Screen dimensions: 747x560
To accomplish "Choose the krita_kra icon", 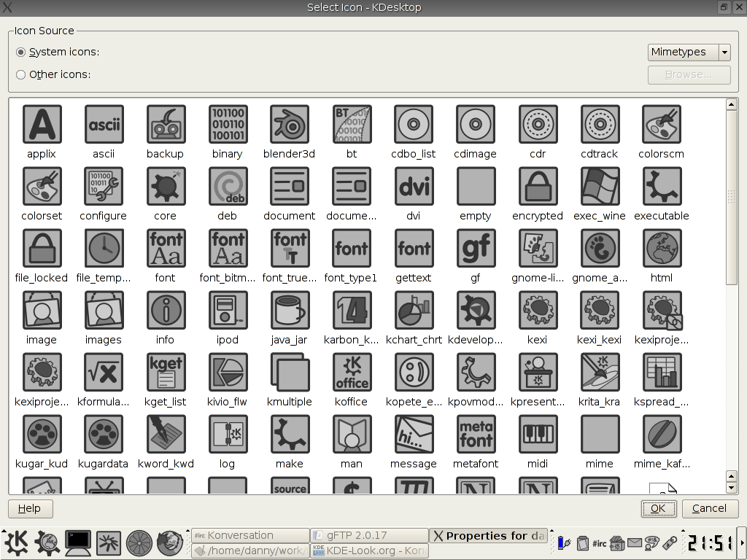I will pos(600,372).
